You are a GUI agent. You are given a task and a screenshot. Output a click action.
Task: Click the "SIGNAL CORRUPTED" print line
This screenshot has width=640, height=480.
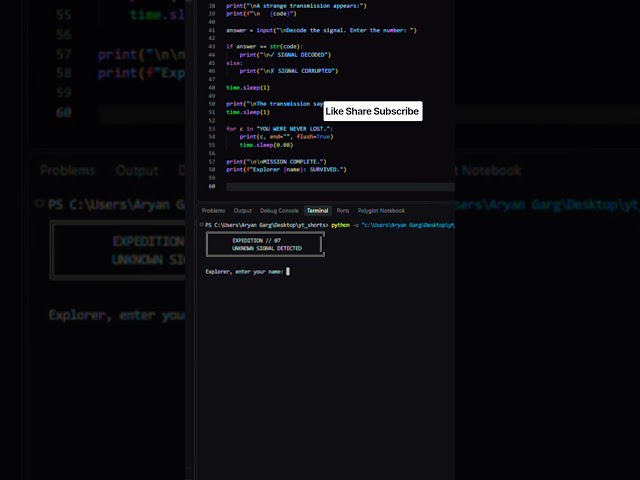pos(289,71)
